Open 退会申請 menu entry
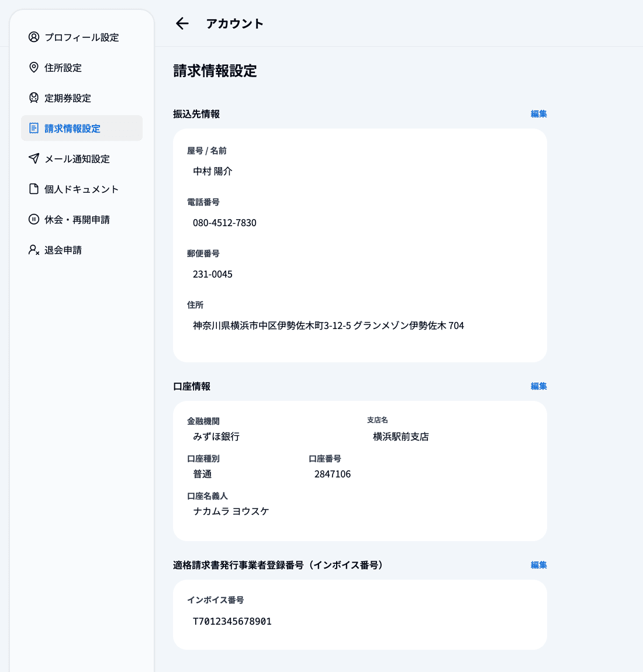This screenshot has width=643, height=672. tap(82, 250)
